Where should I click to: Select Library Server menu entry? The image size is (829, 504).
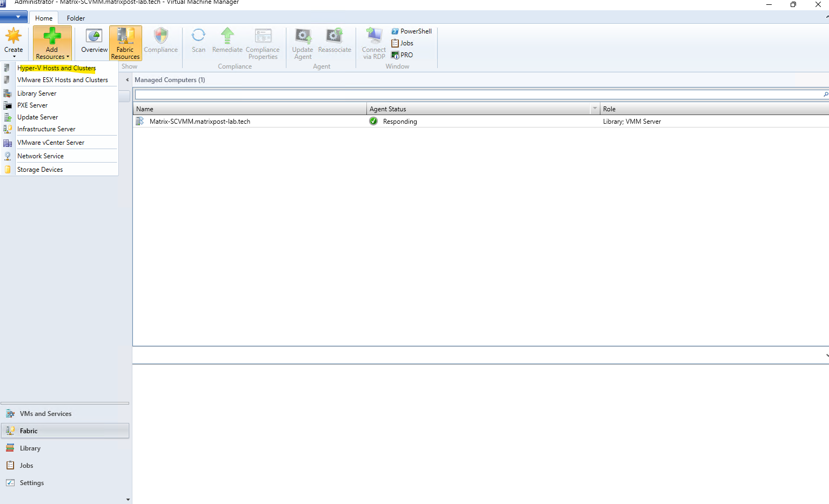37,93
